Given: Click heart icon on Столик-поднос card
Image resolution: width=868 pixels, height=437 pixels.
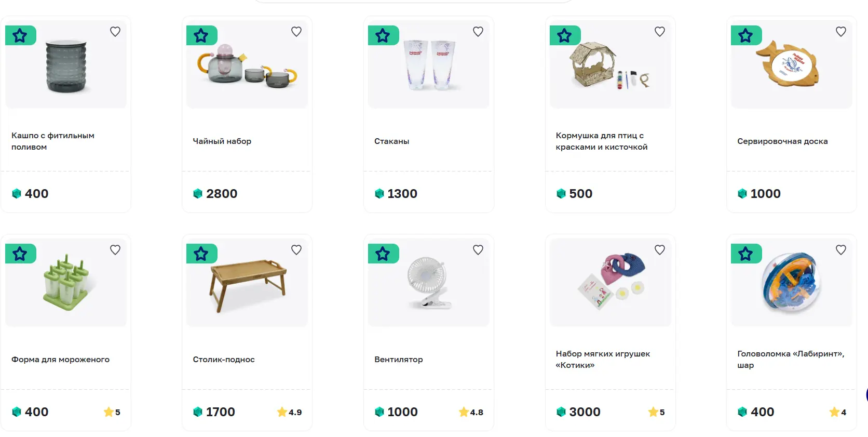Looking at the screenshot, I should 296,250.
